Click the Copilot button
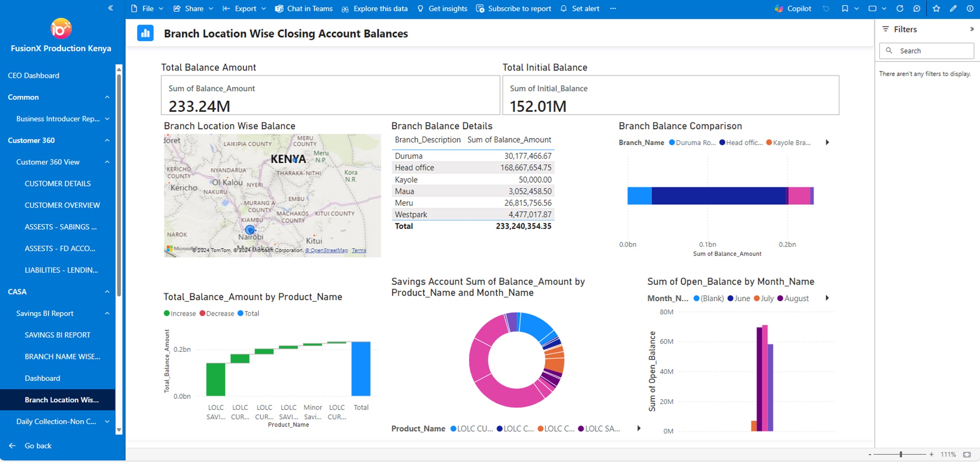The width and height of the screenshot is (980, 462). [x=793, y=8]
